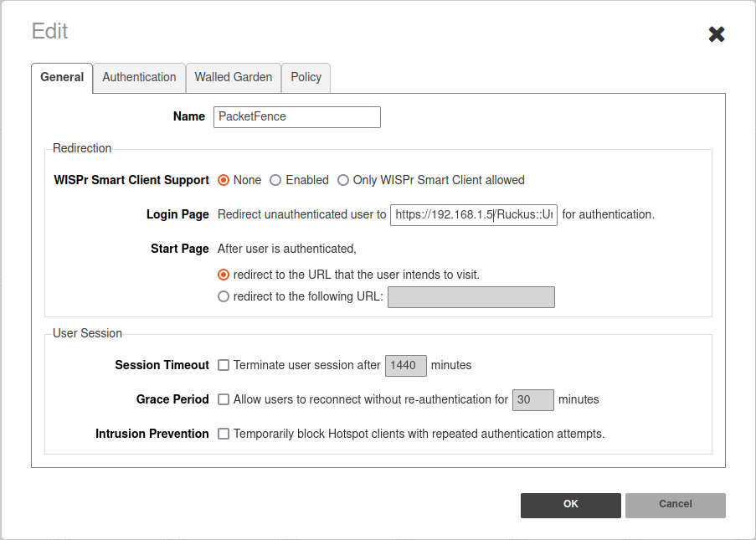Viewport: 756px width, 540px height.
Task: Toggle Intrusion Prevention checkbox
Action: (224, 434)
